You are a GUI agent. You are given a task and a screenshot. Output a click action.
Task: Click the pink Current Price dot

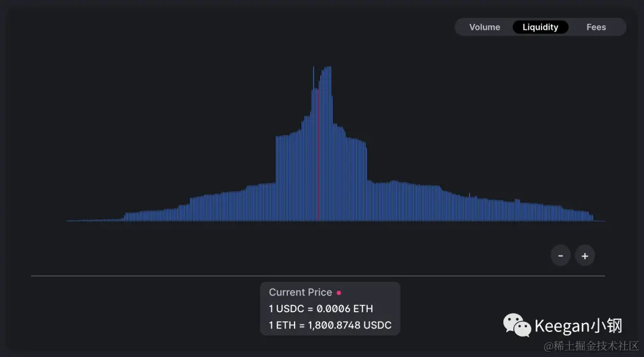339,293
